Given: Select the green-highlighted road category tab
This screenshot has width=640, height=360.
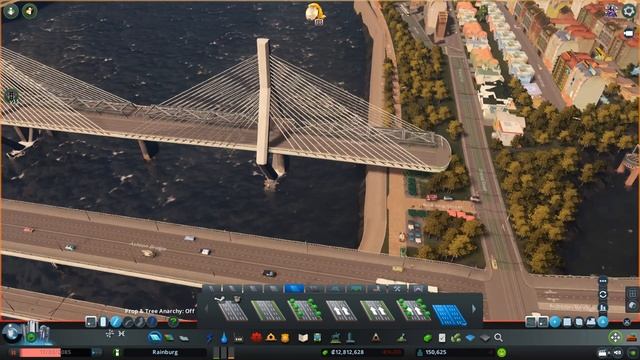Looking at the screenshot, I should pyautogui.click(x=356, y=289).
